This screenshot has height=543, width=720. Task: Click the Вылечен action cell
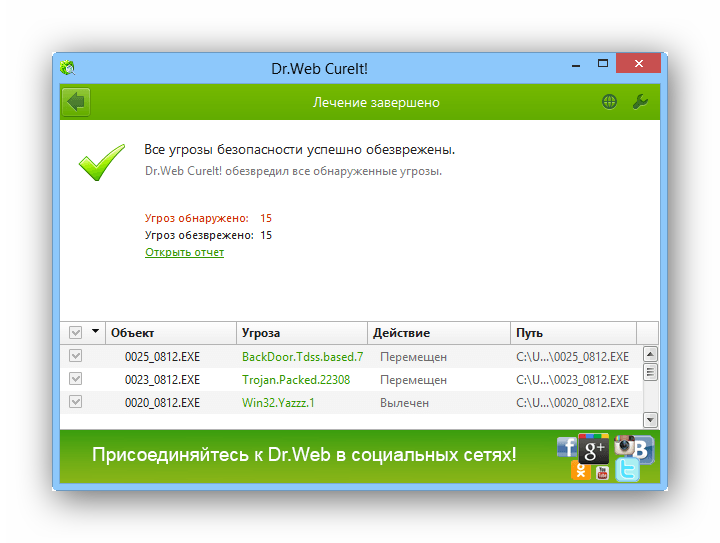pos(405,403)
